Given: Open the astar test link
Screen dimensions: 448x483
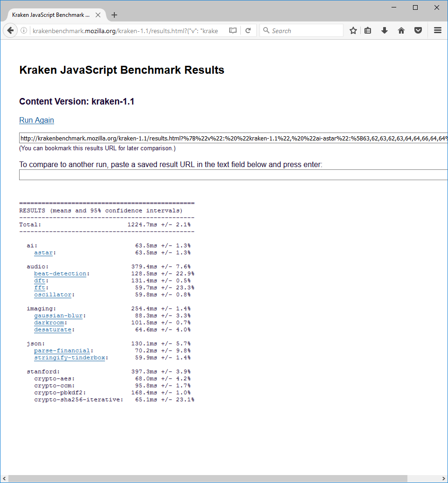Looking at the screenshot, I should pyautogui.click(x=43, y=252).
